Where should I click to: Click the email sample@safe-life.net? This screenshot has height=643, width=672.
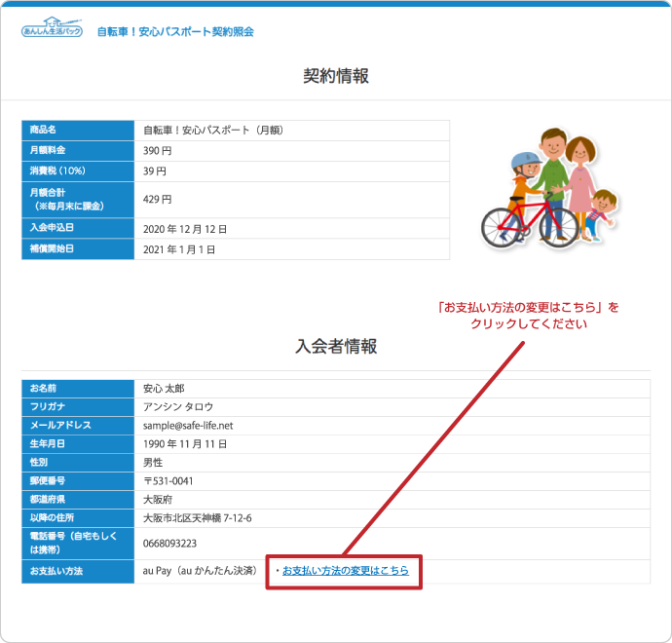(188, 426)
